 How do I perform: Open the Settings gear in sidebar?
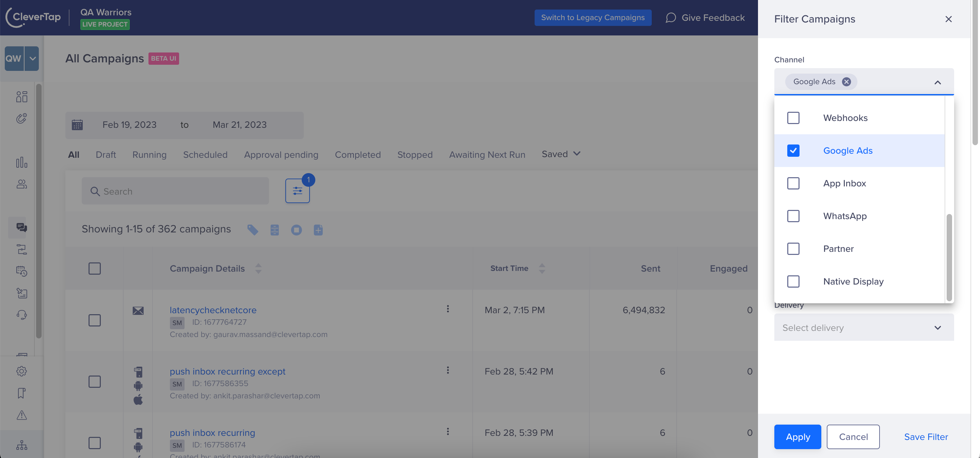22,371
